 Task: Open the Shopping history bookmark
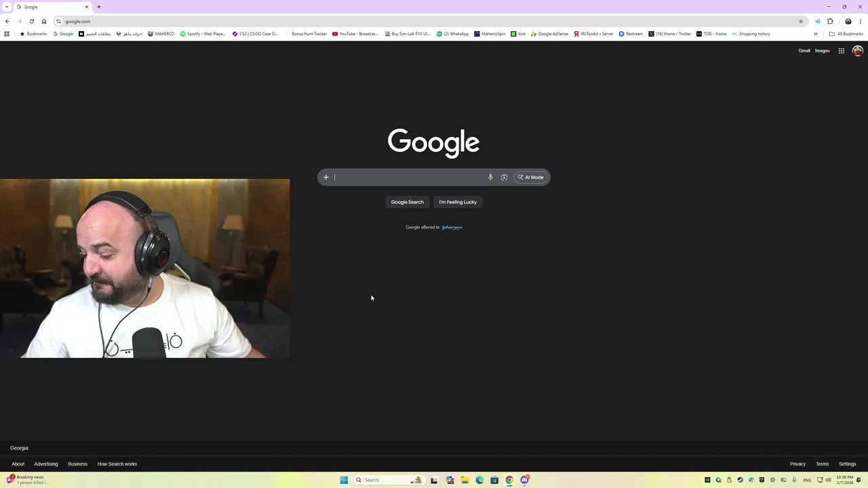(x=751, y=34)
